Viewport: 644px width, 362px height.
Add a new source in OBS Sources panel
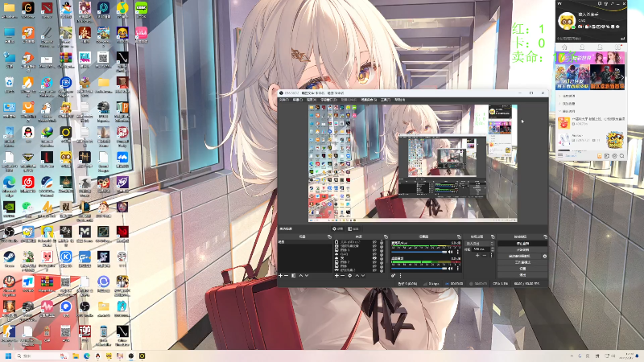(336, 275)
